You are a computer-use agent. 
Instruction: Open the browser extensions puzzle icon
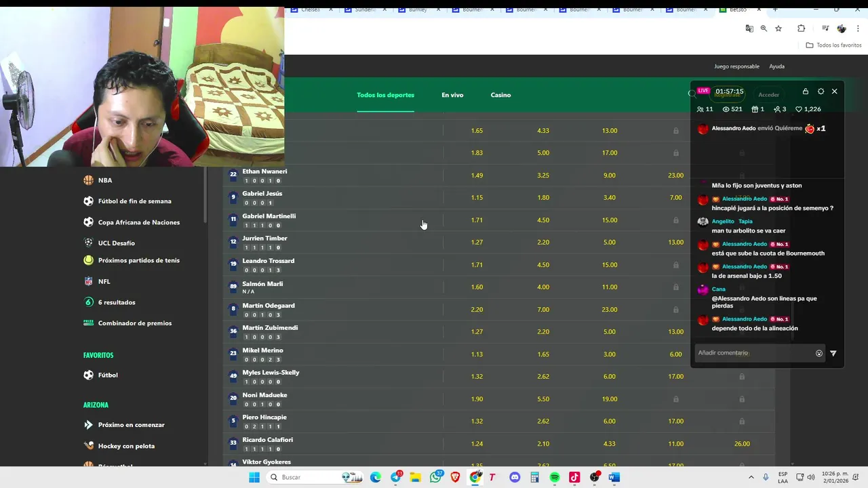pyautogui.click(x=802, y=28)
